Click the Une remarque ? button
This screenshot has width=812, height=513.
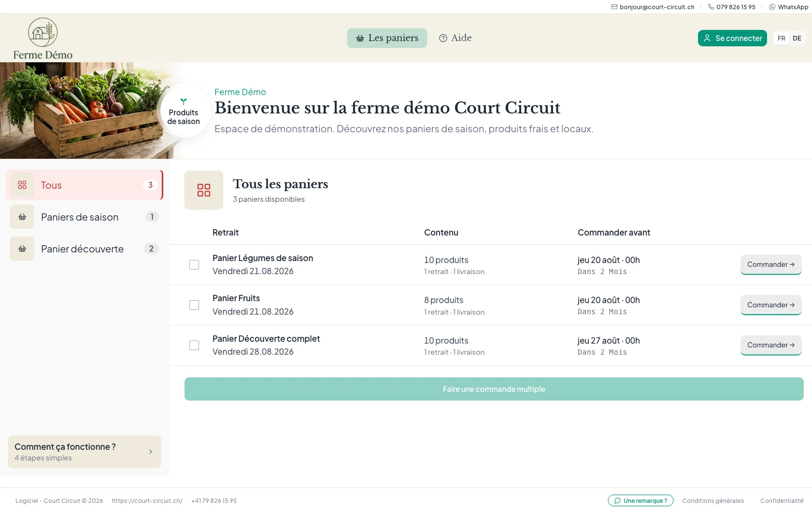coord(641,501)
